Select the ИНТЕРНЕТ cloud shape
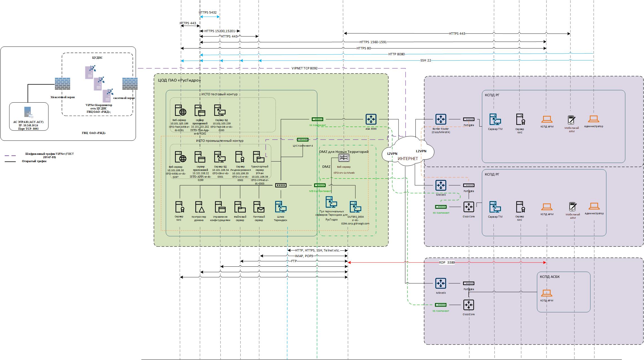 tap(408, 154)
